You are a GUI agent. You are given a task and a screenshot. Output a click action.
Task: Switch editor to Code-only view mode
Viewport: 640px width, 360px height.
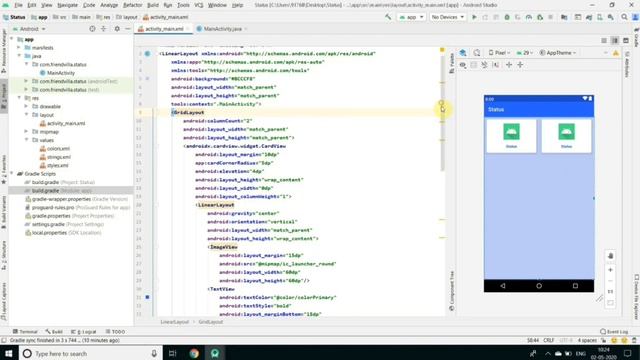604,40
